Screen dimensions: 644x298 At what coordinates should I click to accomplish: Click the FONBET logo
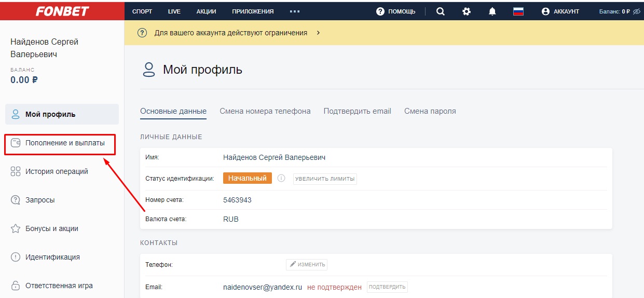coord(62,11)
